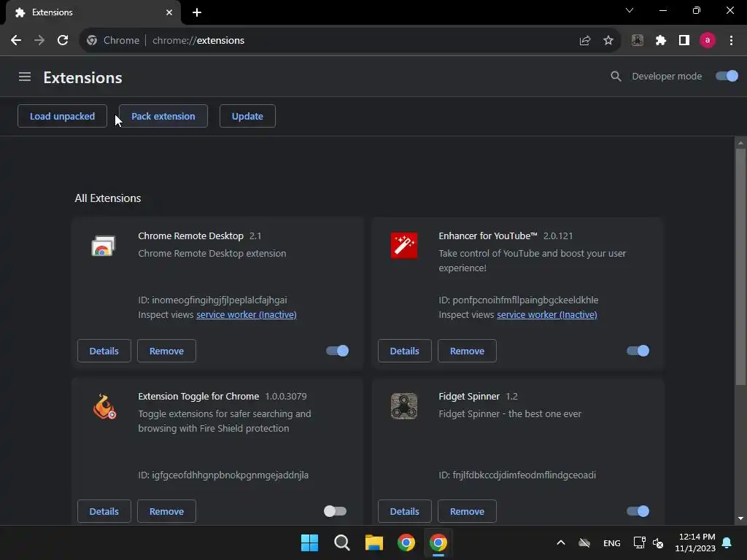This screenshot has height=560, width=747.
Task: Disable Chrome Remote Desktop extension toggle
Action: click(x=337, y=351)
